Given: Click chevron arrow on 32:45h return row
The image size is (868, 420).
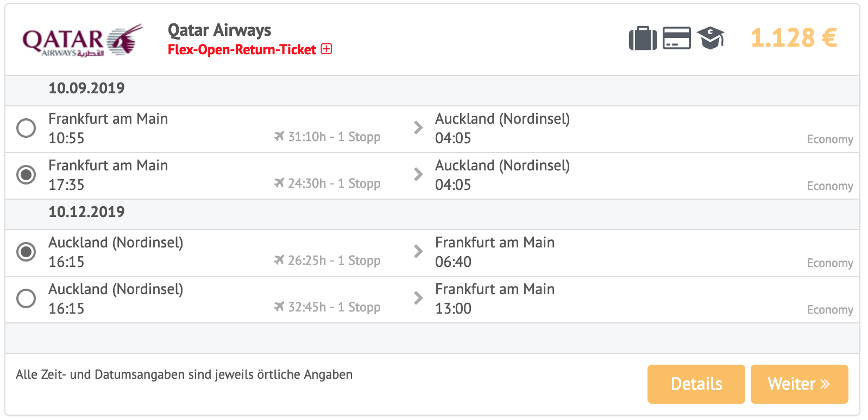Looking at the screenshot, I should click(418, 298).
